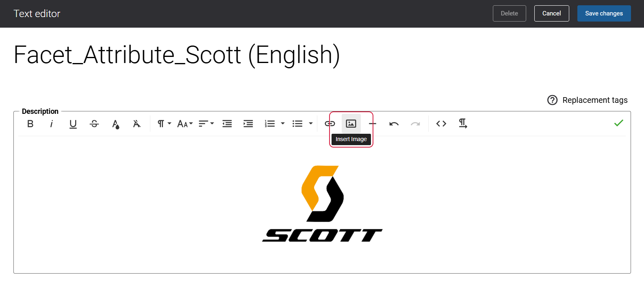
Task: Switch to HTML code view
Action: pyautogui.click(x=441, y=124)
